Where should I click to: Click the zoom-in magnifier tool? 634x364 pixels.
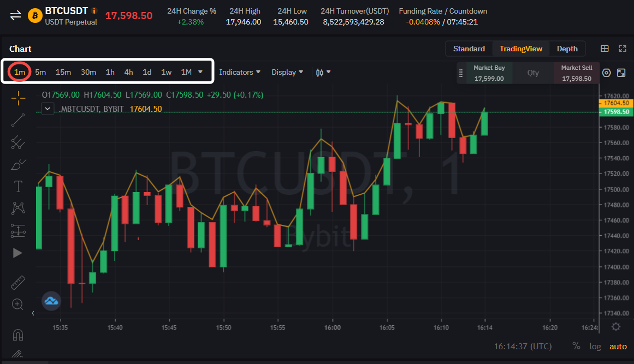pos(18,305)
